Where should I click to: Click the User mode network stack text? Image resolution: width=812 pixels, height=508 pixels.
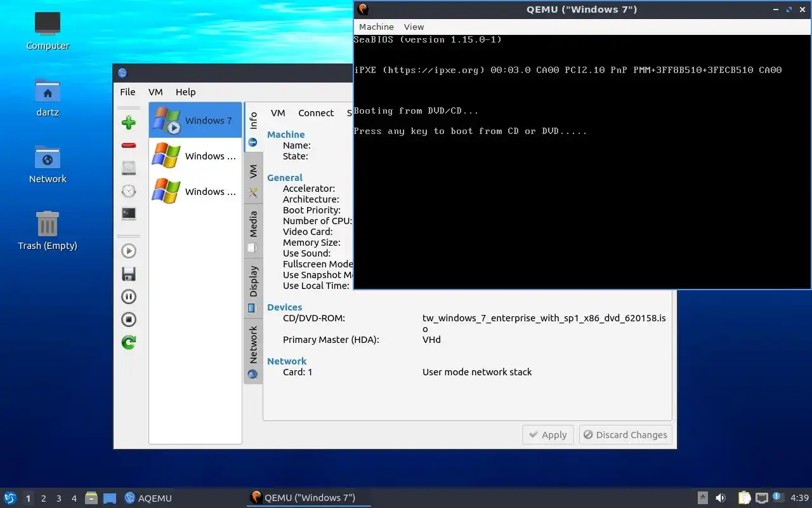coord(477,372)
